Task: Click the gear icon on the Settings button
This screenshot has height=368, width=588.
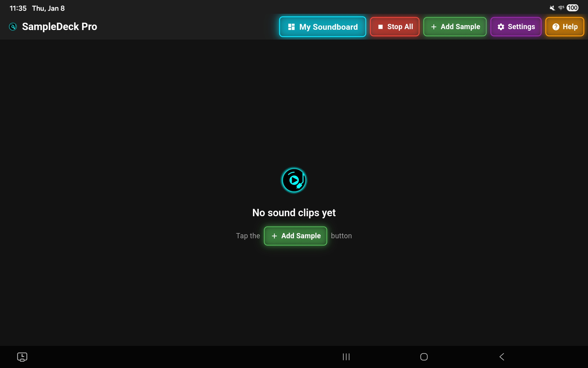Action: coord(501,27)
